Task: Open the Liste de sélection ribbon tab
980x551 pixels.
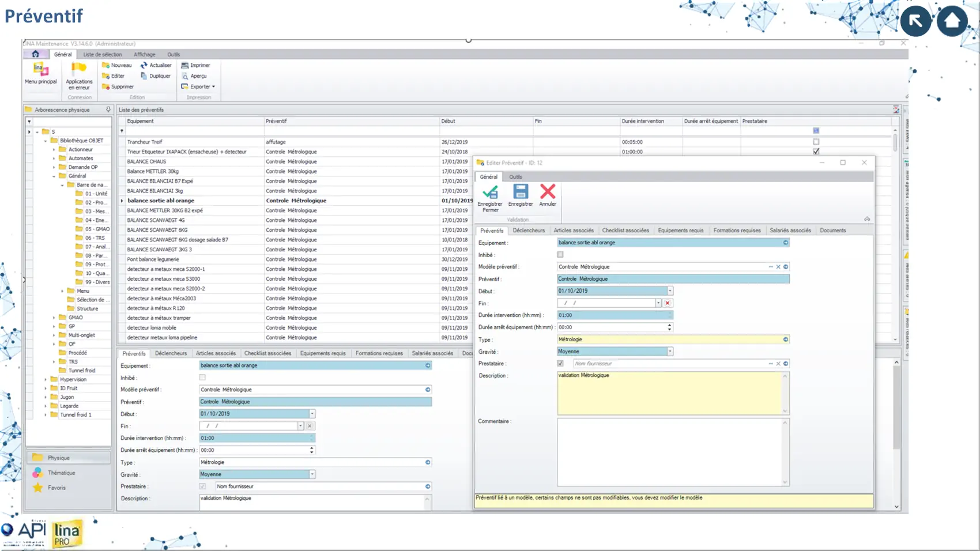Action: point(103,55)
